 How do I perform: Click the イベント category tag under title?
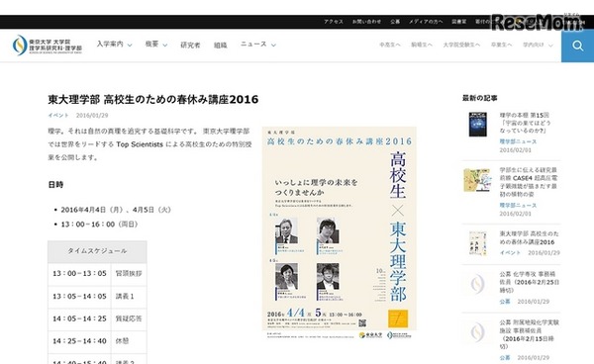58,116
